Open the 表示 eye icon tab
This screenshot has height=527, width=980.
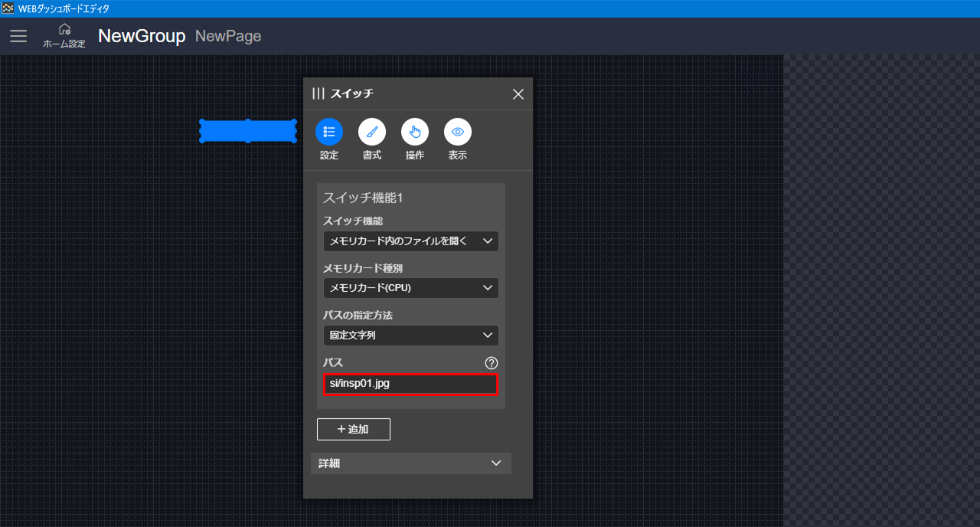[458, 133]
